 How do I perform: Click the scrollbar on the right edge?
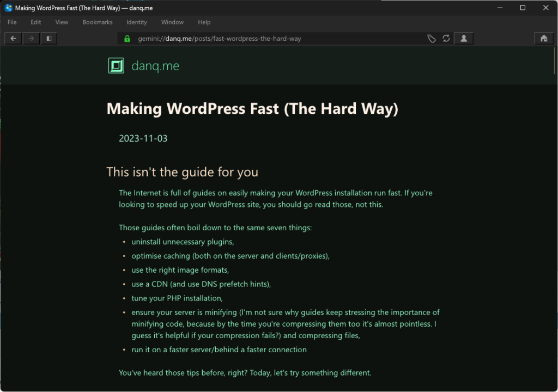pos(554,62)
